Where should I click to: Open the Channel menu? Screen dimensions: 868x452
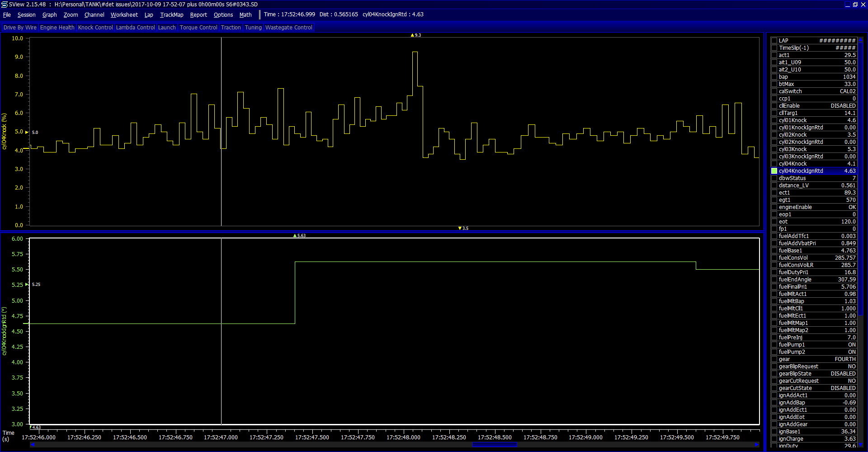94,15
